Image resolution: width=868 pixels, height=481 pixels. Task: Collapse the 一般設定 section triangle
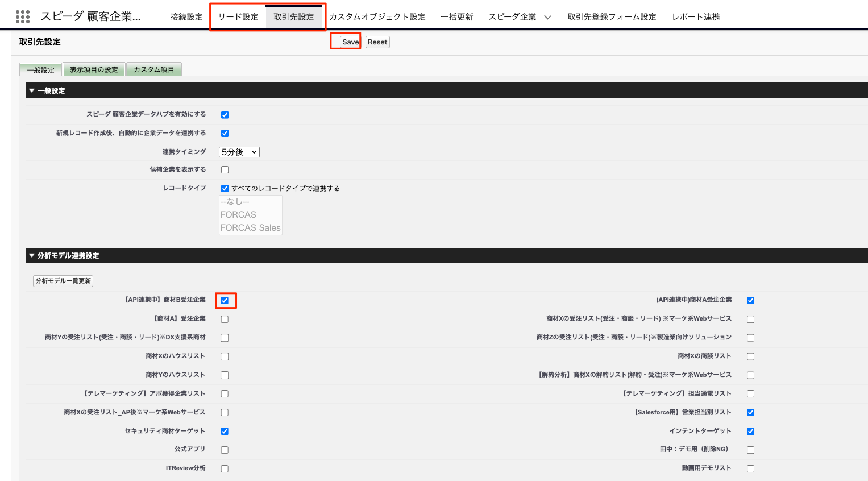32,90
